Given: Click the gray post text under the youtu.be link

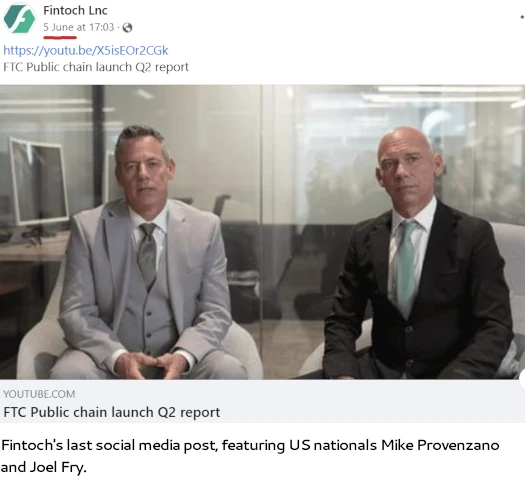Looking at the screenshot, I should click(96, 67).
